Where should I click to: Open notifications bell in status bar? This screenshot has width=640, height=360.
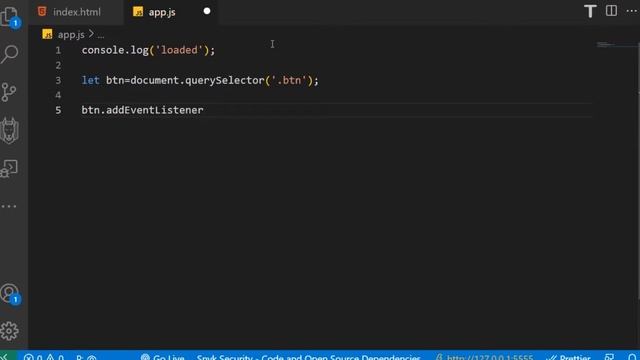(x=631, y=357)
